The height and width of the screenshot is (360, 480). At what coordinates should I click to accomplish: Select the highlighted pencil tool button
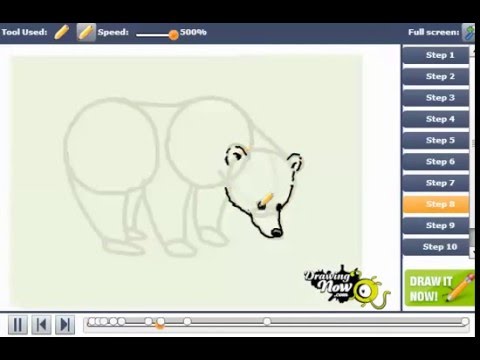(x=86, y=32)
